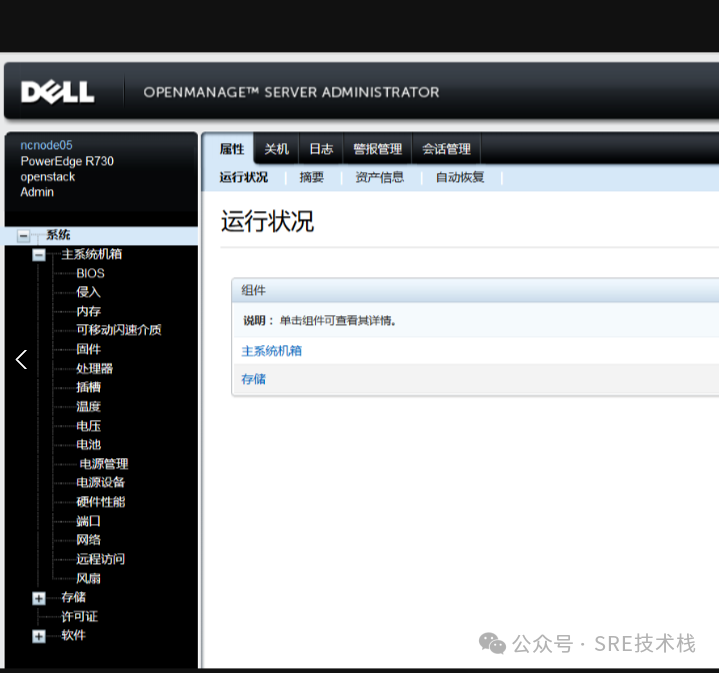The height and width of the screenshot is (673, 719).
Task: Select the 资产信息 sub-tab
Action: pyautogui.click(x=380, y=177)
